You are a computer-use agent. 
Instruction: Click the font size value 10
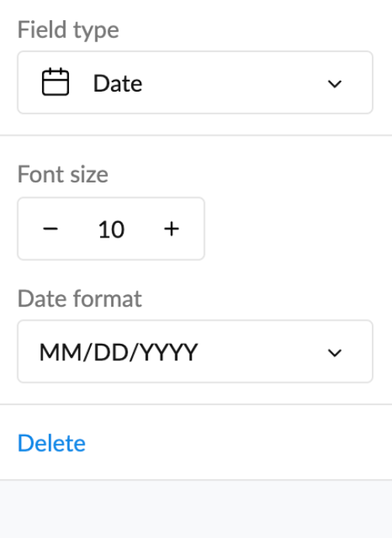(111, 229)
